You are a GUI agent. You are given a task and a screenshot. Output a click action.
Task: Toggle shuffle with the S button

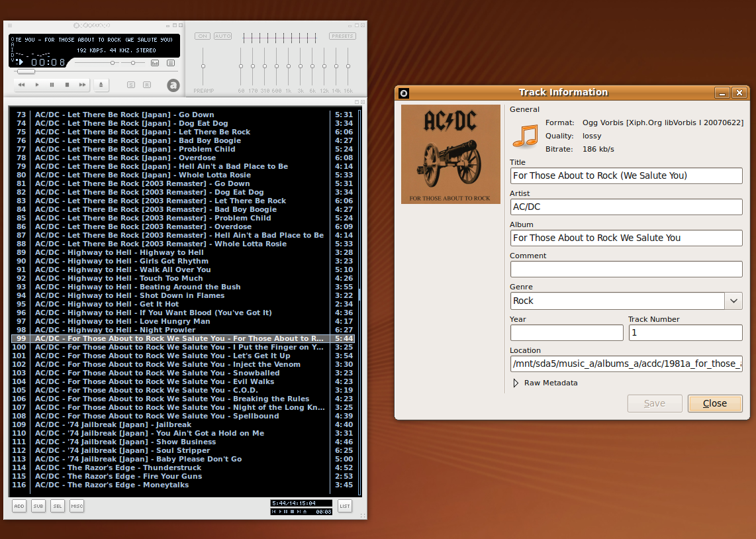[x=131, y=85]
